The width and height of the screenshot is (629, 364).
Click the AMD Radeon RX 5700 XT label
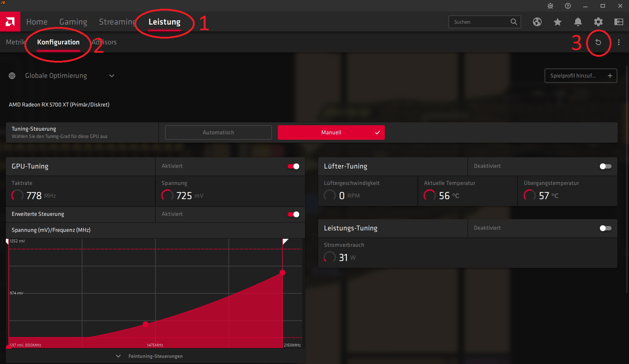click(x=59, y=104)
